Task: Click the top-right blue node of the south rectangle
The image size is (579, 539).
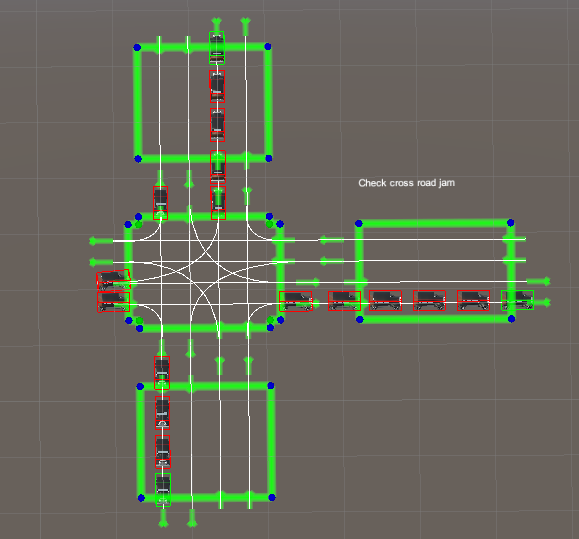Action: coord(271,385)
